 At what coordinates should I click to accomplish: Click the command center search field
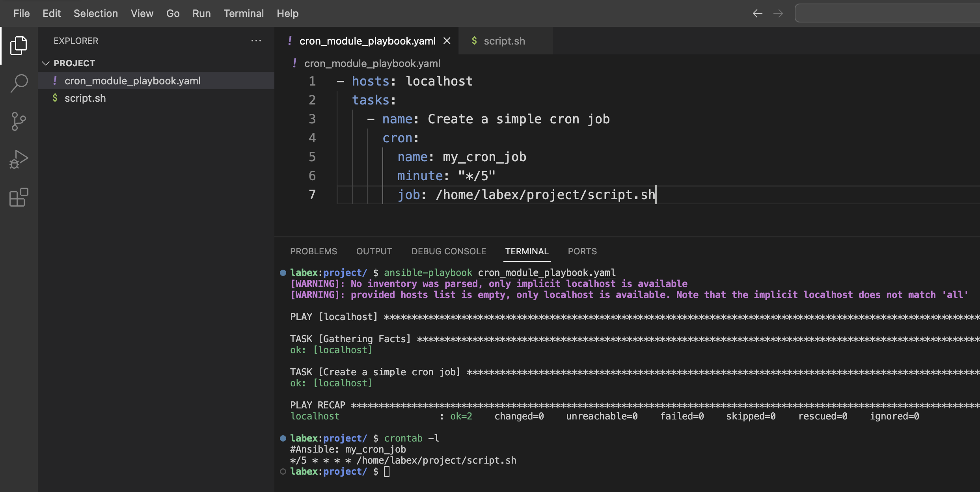[887, 13]
